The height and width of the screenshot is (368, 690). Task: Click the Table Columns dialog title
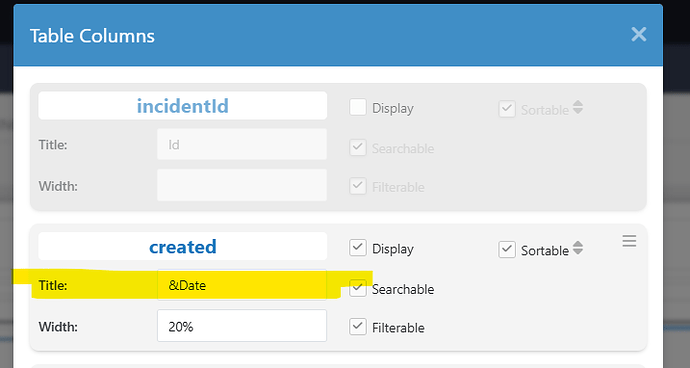[92, 36]
